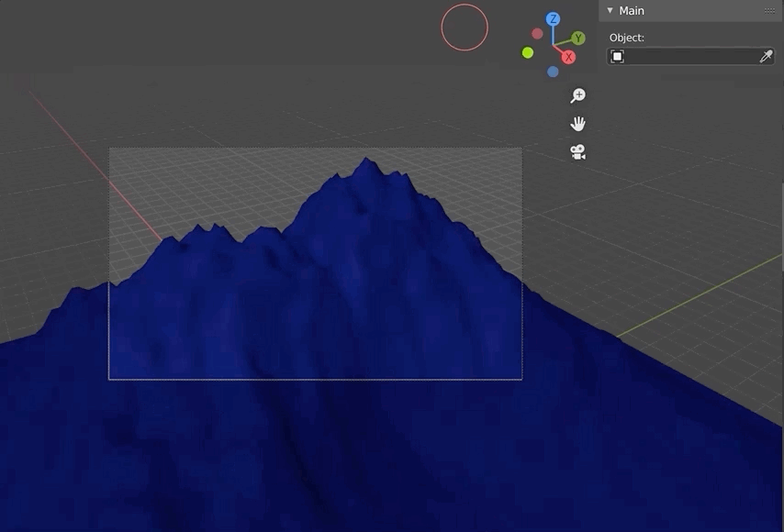Collapse the Main panel with its disclosure triangle
This screenshot has width=784, height=532.
[609, 10]
